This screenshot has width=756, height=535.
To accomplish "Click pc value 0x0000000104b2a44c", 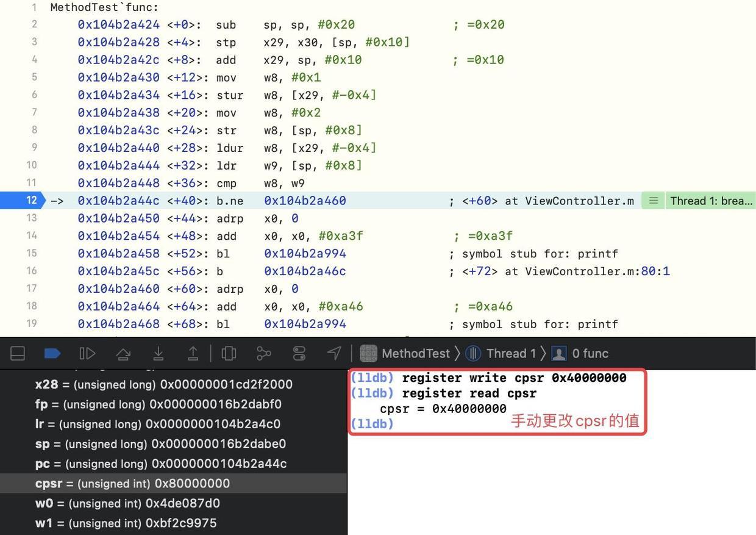I will [219, 464].
